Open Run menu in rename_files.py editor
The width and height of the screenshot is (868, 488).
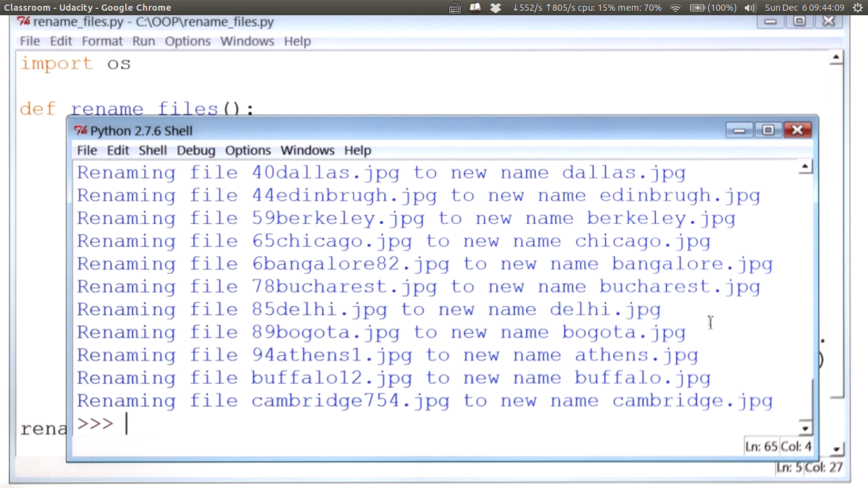pos(144,41)
